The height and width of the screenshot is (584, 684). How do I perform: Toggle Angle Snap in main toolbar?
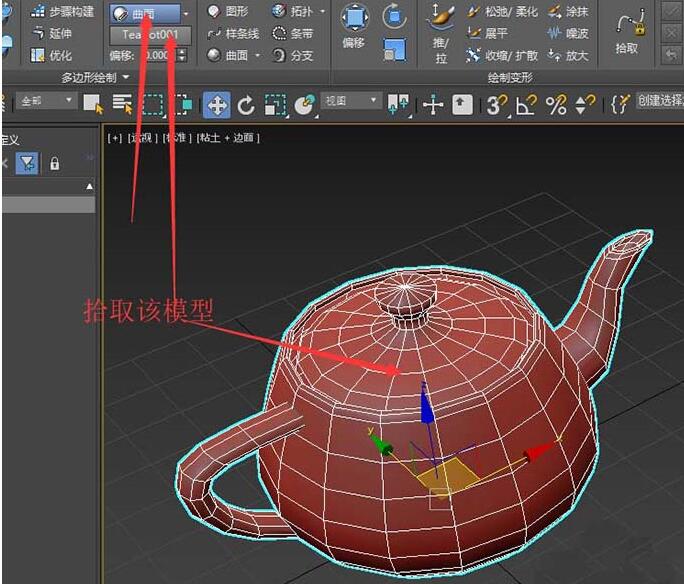(526, 104)
